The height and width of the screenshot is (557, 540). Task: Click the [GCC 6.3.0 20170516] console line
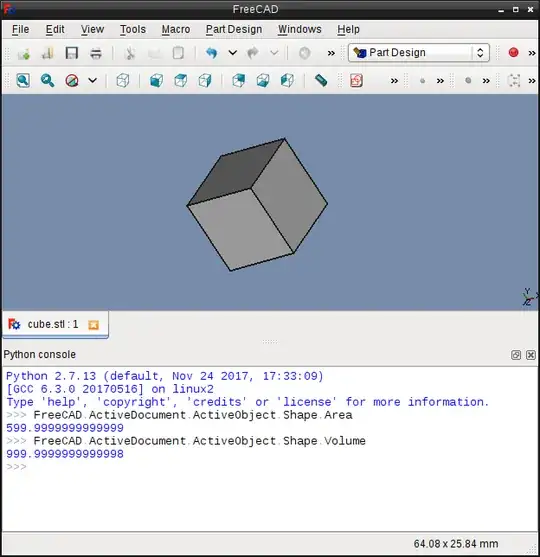point(110,389)
